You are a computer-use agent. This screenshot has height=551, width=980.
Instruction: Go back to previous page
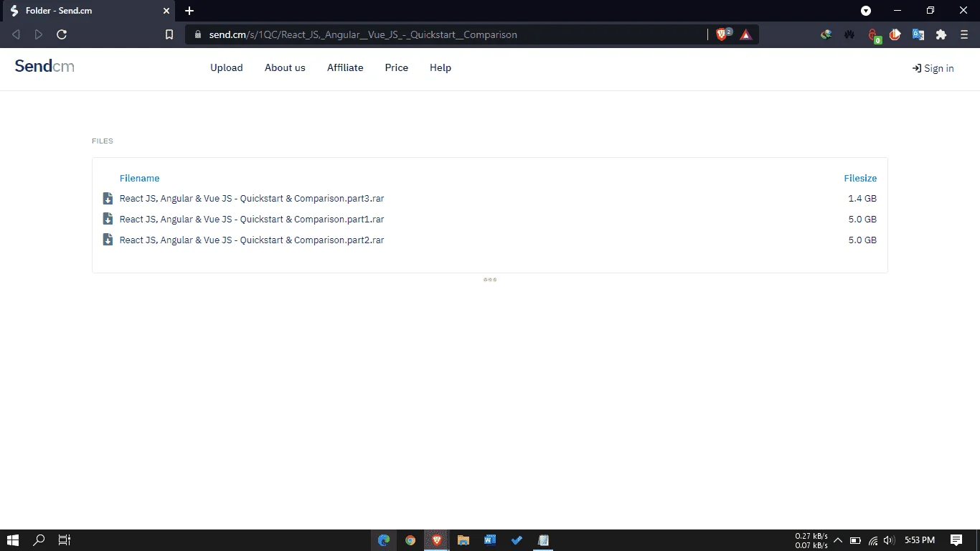pos(16,34)
